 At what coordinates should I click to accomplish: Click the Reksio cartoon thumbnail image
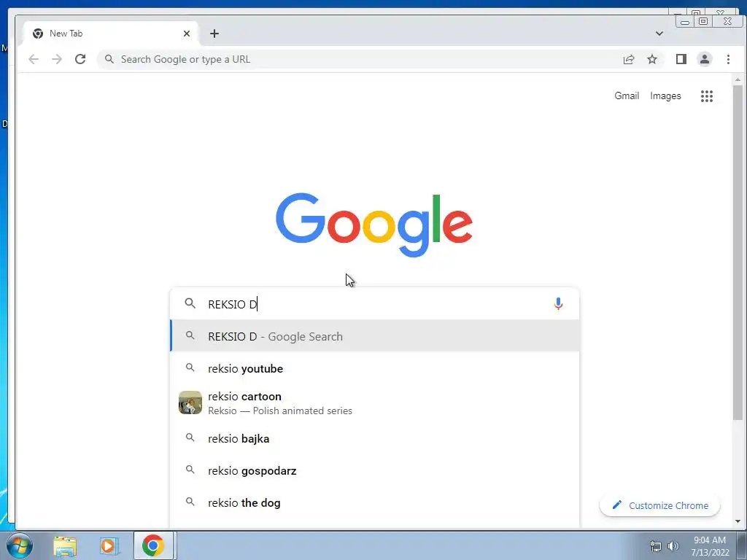[x=190, y=402]
